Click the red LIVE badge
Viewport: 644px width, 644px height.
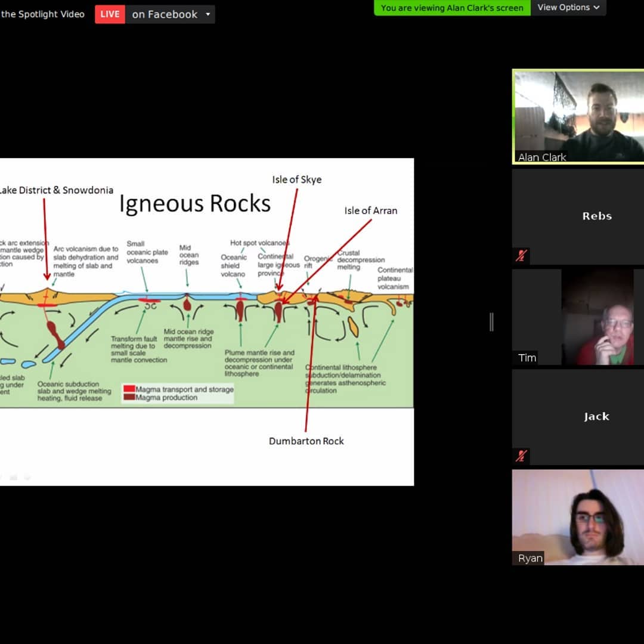110,14
